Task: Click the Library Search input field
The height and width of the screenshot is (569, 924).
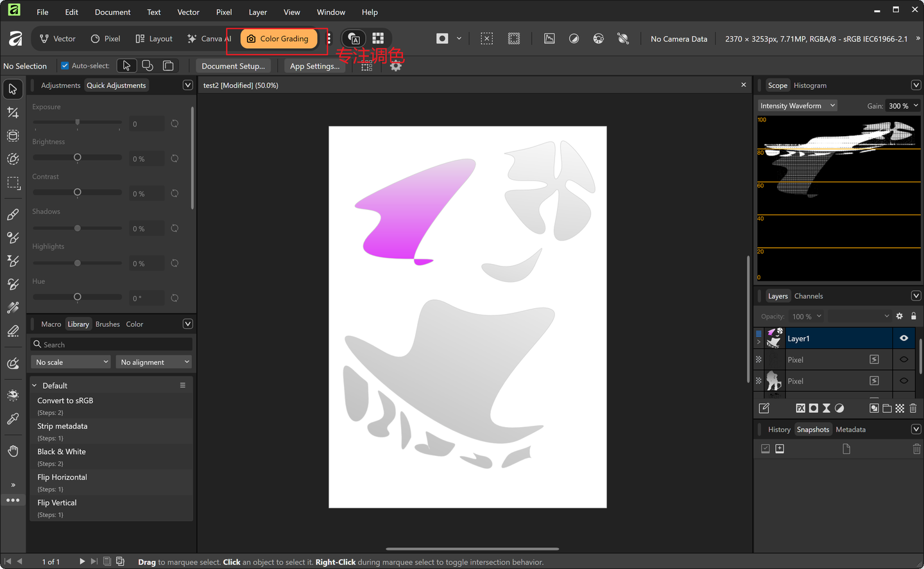Action: tap(112, 344)
